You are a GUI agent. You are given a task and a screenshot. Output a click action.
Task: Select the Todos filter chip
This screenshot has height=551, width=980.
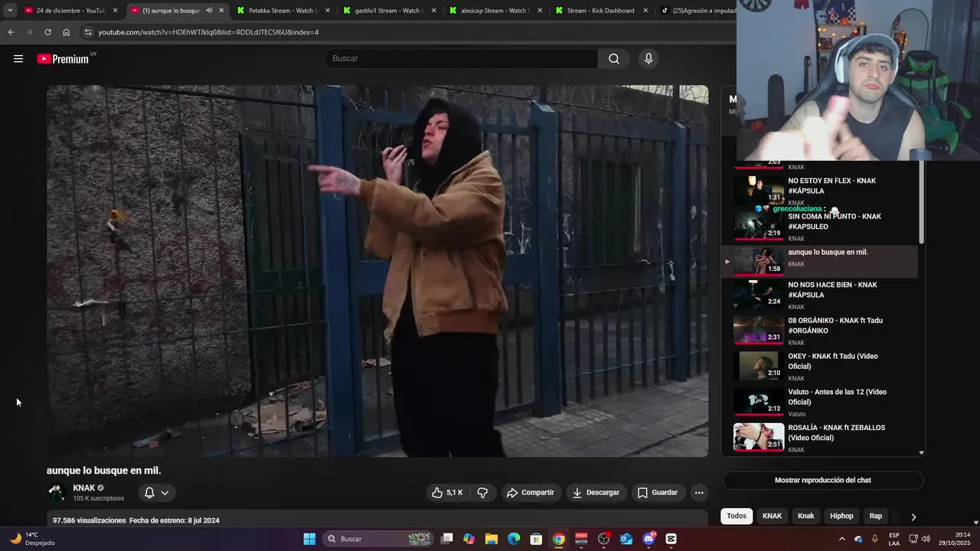737,516
